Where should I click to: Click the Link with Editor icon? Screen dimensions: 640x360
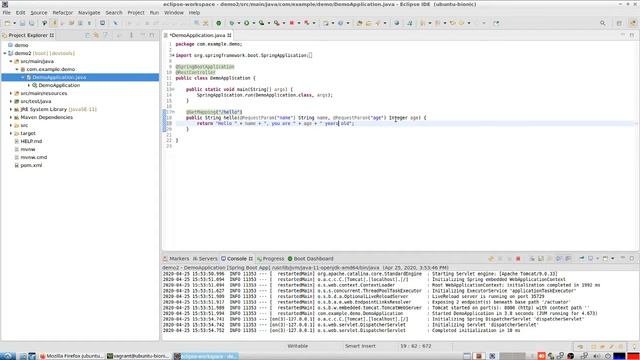[96, 36]
